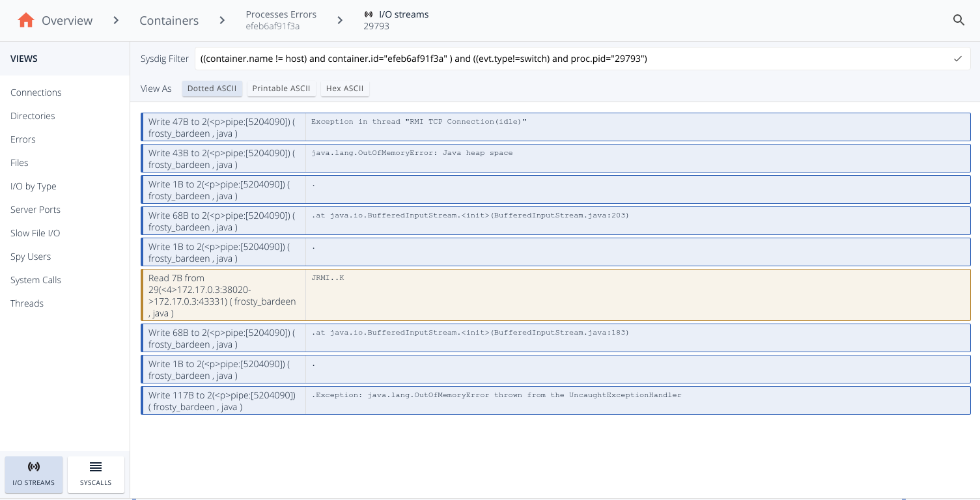Screen dimensions: 980x500
Task: Select the Write 43B event row header
Action: click(223, 158)
